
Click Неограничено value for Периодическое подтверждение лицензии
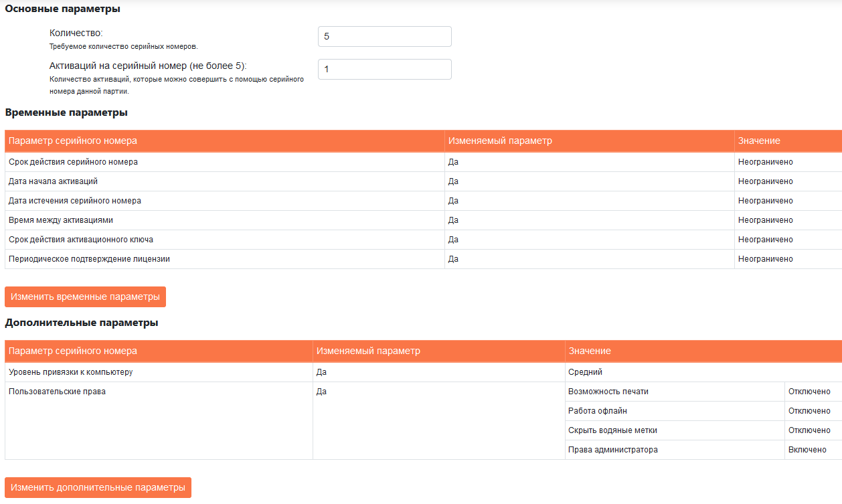pos(765,259)
